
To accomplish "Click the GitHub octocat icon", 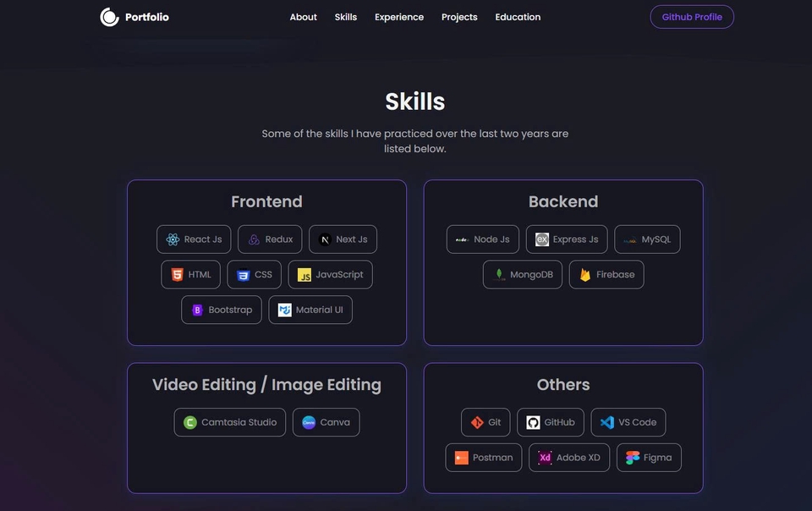I will point(533,422).
